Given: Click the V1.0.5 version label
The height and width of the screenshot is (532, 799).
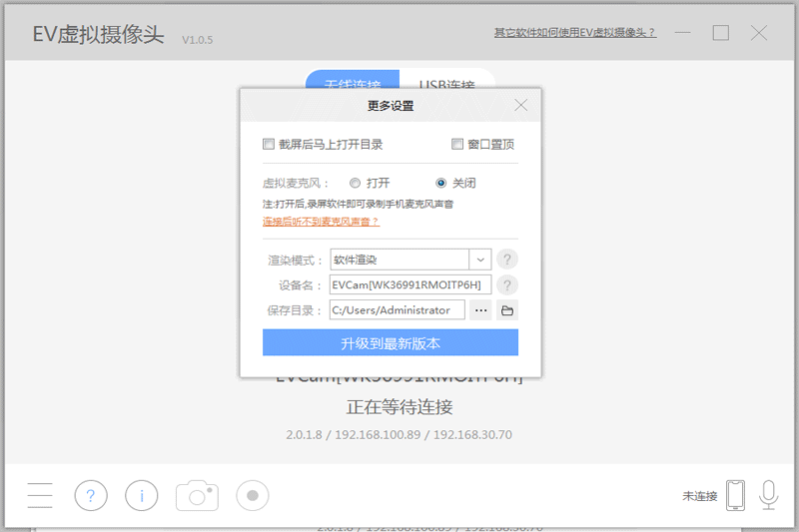Looking at the screenshot, I should pyautogui.click(x=197, y=40).
